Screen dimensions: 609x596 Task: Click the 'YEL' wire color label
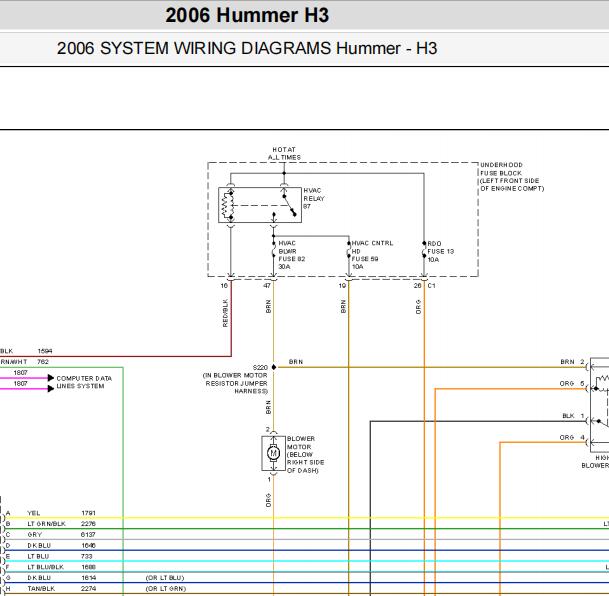click(34, 513)
